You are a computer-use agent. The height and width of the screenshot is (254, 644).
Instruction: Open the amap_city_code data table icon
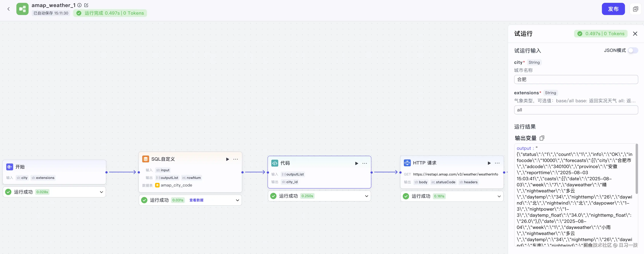157,185
